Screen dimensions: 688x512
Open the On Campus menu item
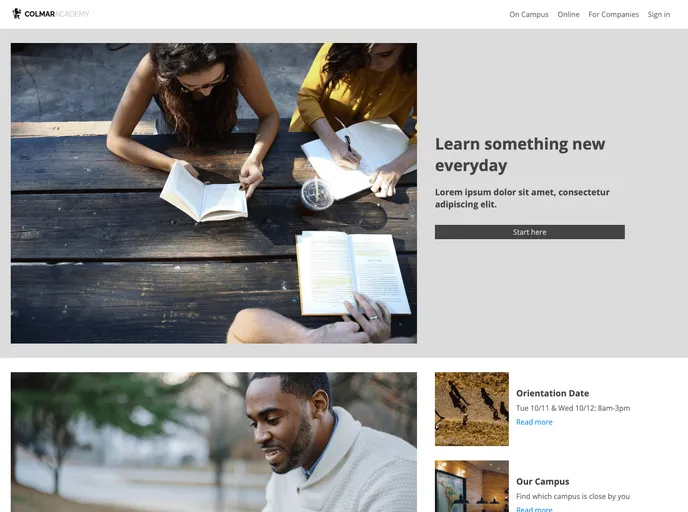tap(529, 14)
